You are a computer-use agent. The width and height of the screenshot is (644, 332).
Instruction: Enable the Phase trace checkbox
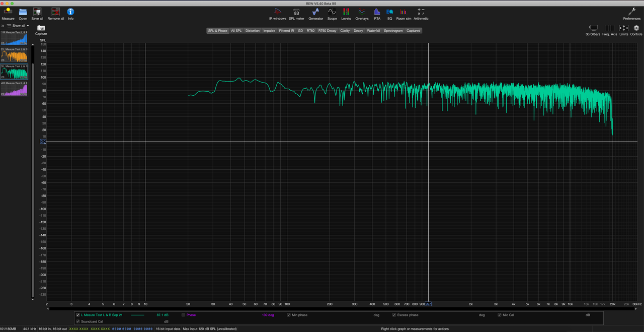click(183, 315)
